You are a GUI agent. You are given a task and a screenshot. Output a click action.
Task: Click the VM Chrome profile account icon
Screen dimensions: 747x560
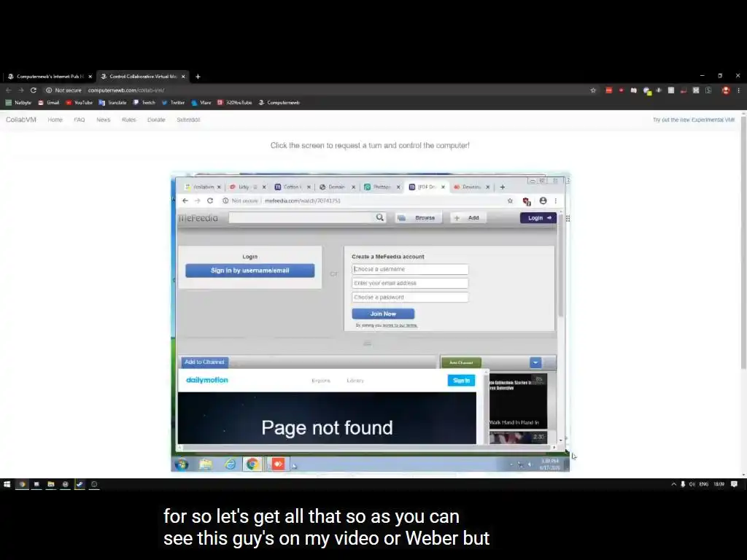point(543,201)
